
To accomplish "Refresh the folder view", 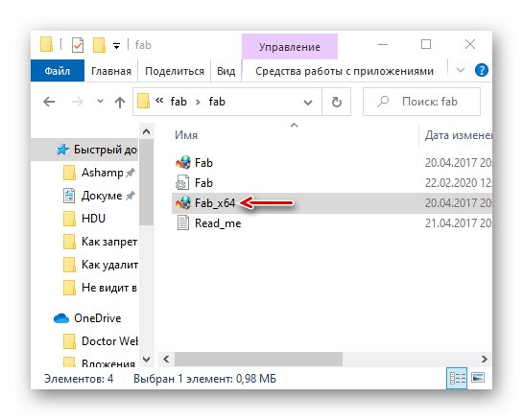I will 336,102.
